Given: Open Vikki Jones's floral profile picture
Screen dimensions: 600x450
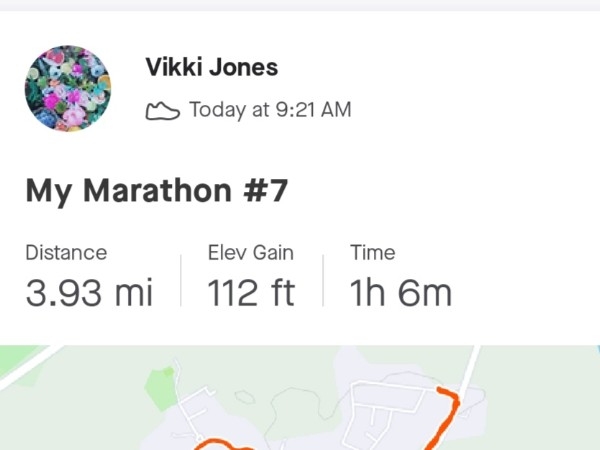Looking at the screenshot, I should tap(68, 88).
